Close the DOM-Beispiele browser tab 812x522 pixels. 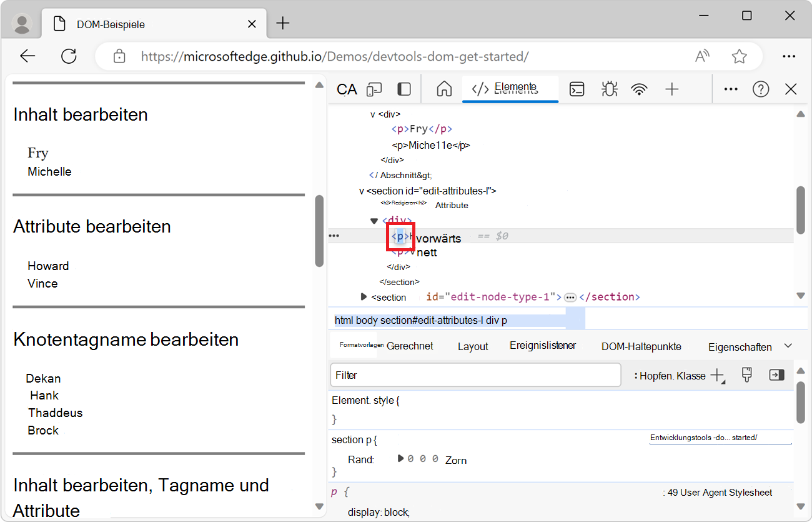tap(252, 24)
